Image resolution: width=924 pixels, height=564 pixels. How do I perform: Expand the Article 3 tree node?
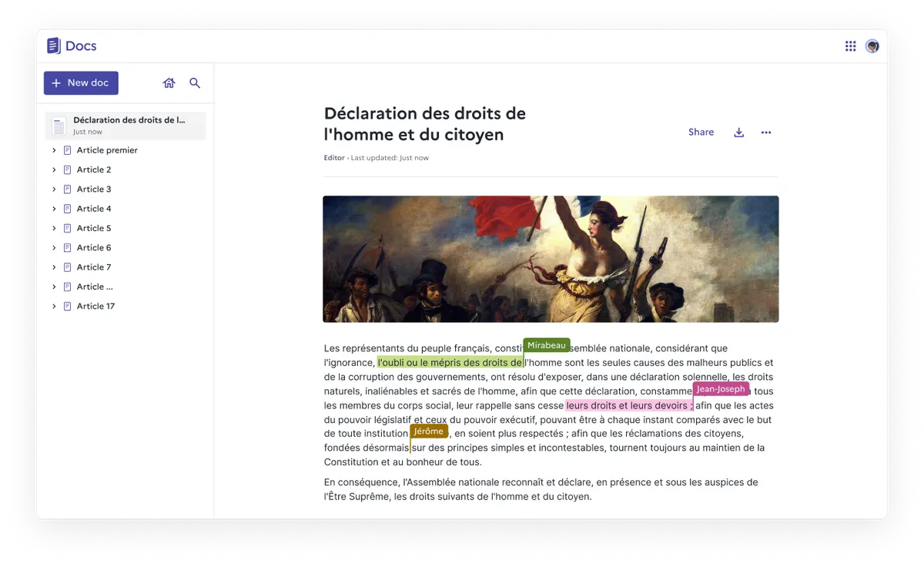click(54, 190)
